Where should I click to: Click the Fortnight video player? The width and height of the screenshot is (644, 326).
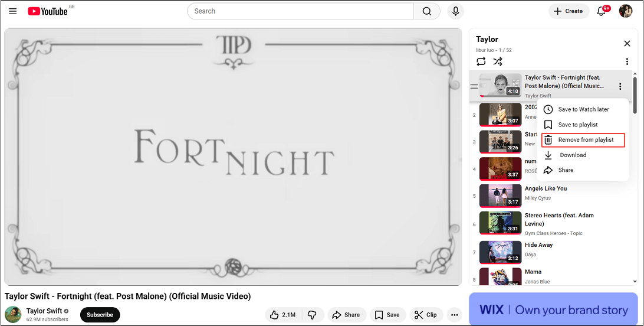pyautogui.click(x=234, y=157)
